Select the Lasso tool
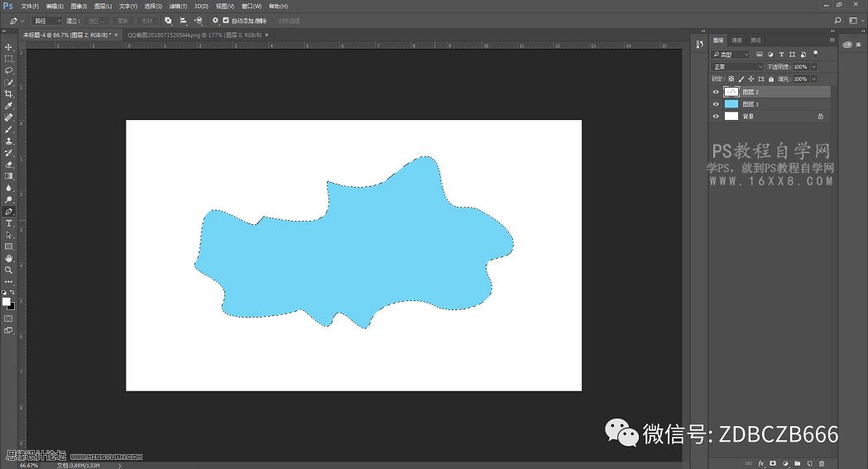The height and width of the screenshot is (469, 868). (8, 70)
